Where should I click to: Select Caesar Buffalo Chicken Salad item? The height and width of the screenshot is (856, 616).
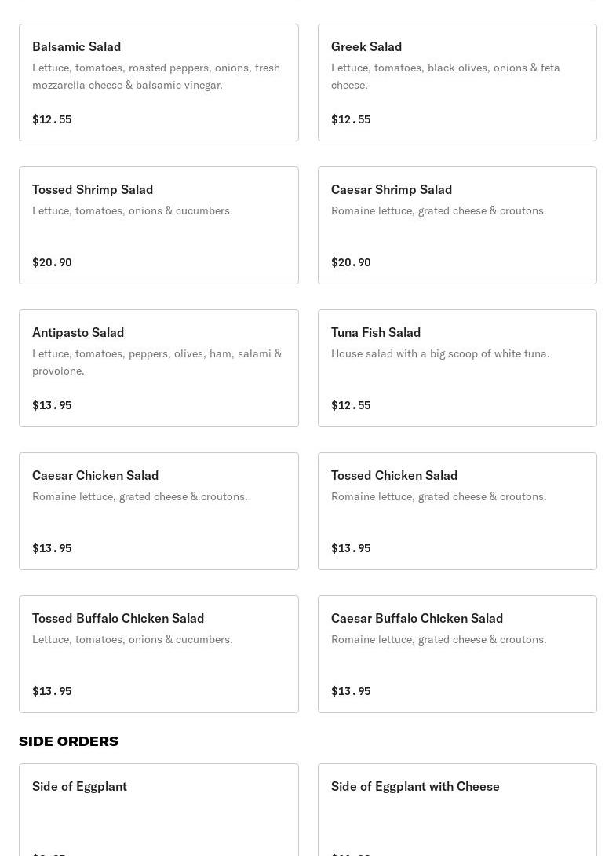(x=457, y=654)
